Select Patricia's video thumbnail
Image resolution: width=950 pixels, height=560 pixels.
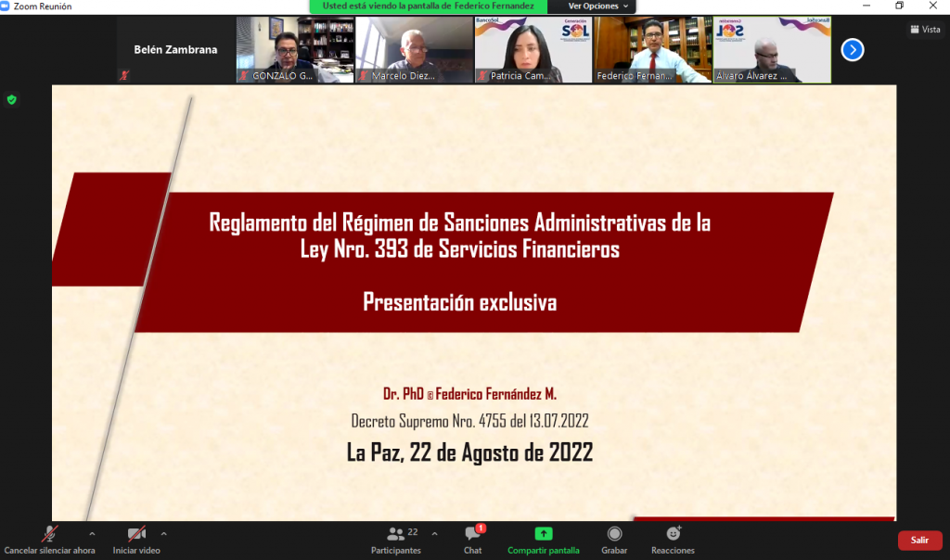[533, 50]
